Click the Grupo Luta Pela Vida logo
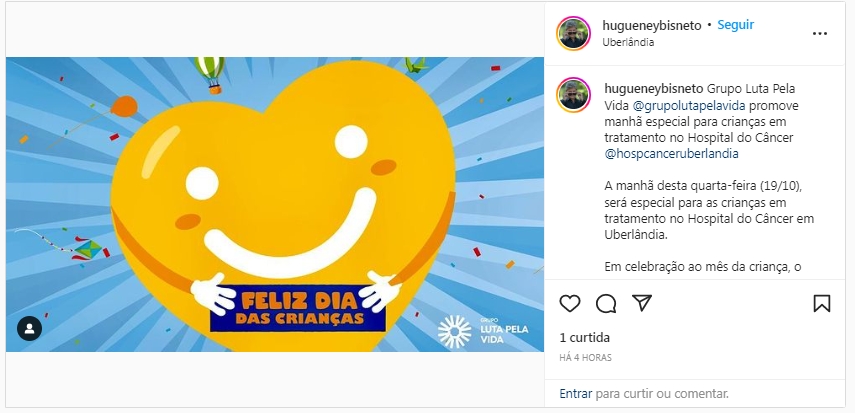This screenshot has width=855, height=413. 483,331
